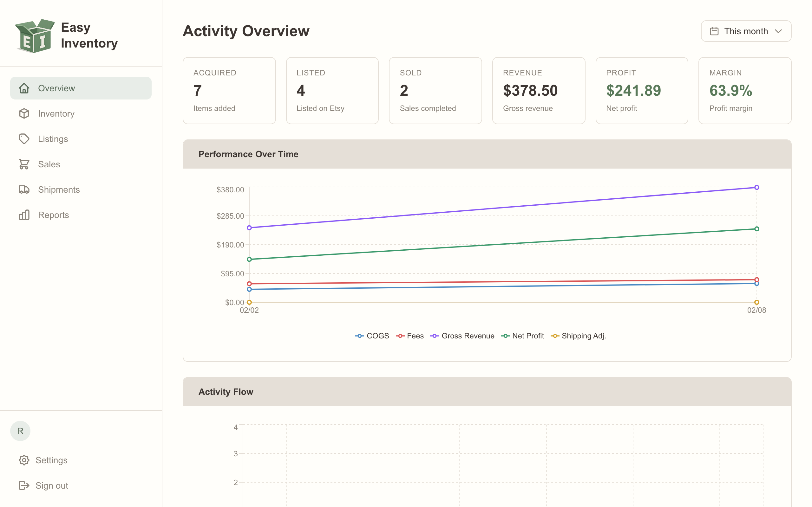Select the Listings tag icon
Screen dimensions: 812x507
click(24, 138)
